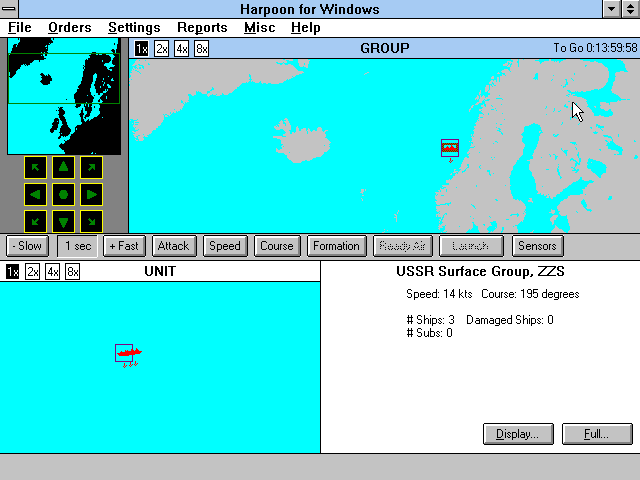
Task: Set Group map zoom to 1x
Action: pos(141,49)
